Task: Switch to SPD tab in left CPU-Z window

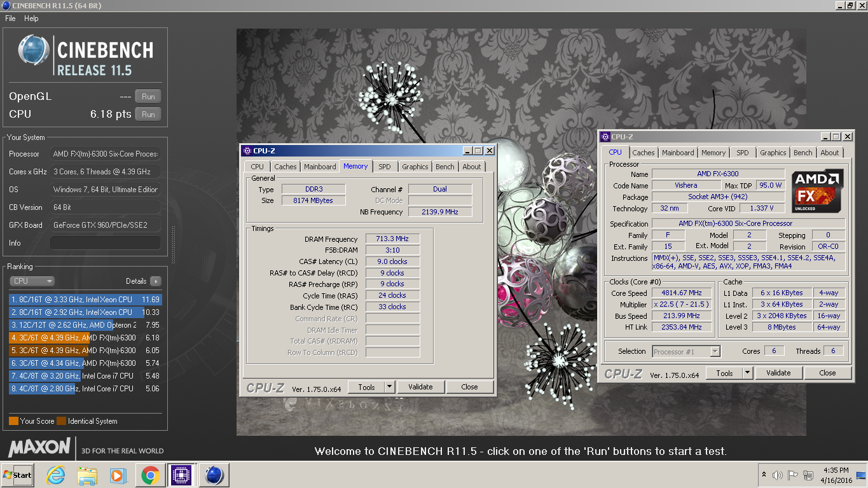Action: (x=385, y=167)
